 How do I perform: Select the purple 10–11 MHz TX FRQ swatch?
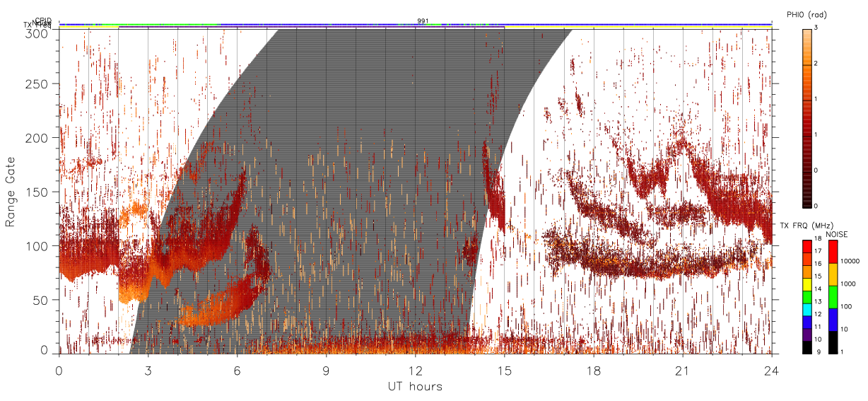click(x=807, y=335)
